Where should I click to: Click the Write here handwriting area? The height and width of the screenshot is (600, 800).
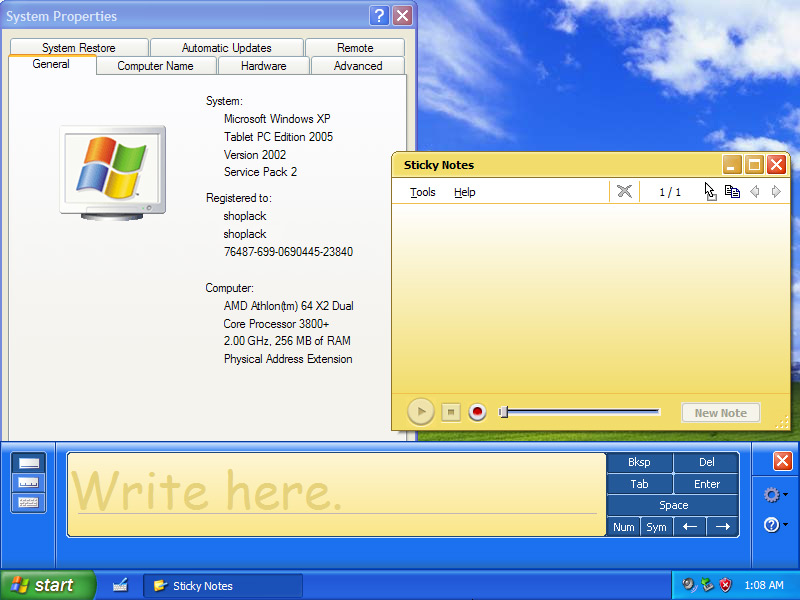point(336,494)
